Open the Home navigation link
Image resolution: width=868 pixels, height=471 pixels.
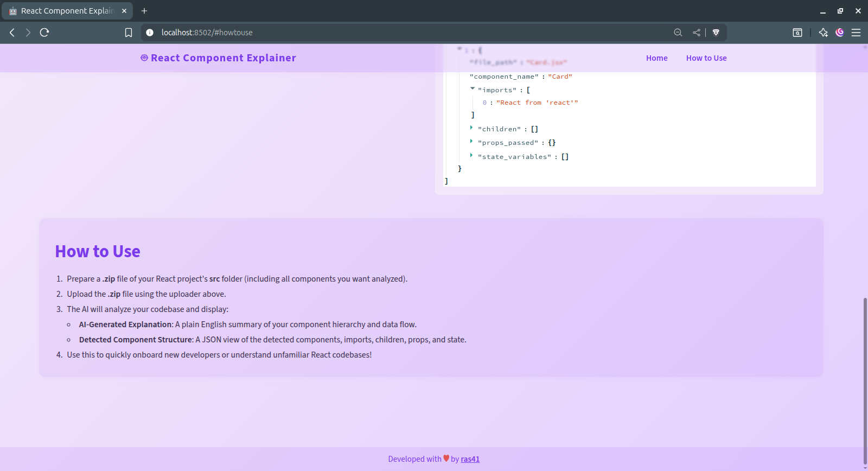pos(656,58)
